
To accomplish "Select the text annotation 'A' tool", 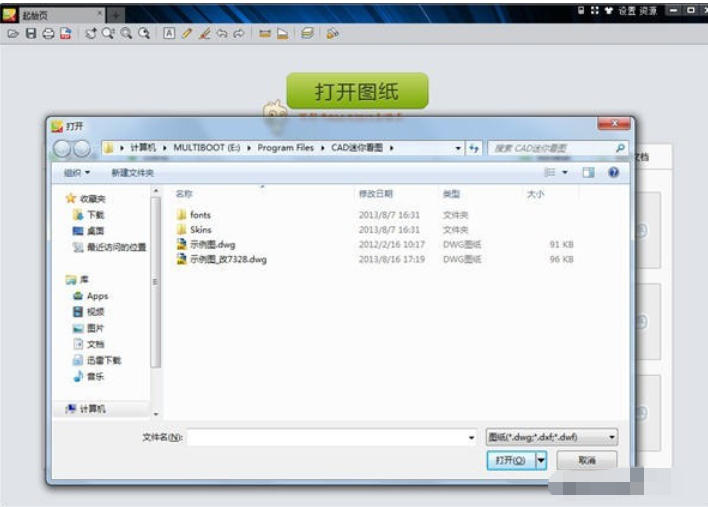I will pyautogui.click(x=169, y=33).
